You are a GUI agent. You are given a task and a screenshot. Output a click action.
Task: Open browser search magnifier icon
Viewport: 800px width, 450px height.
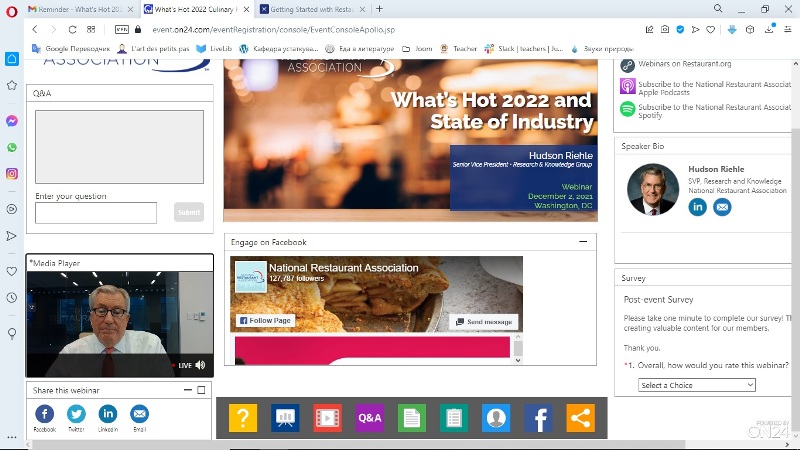coord(718,9)
